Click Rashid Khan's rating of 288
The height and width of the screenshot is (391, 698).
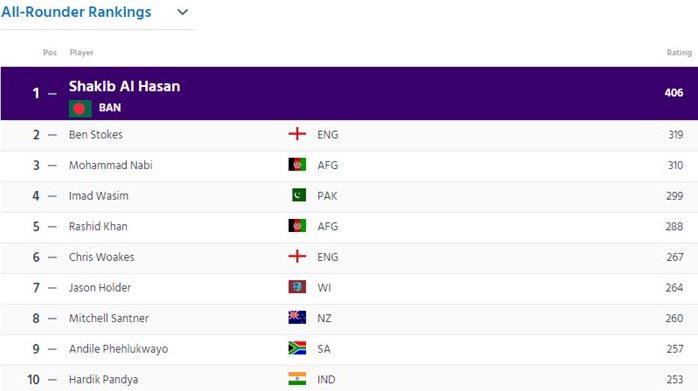(x=674, y=226)
